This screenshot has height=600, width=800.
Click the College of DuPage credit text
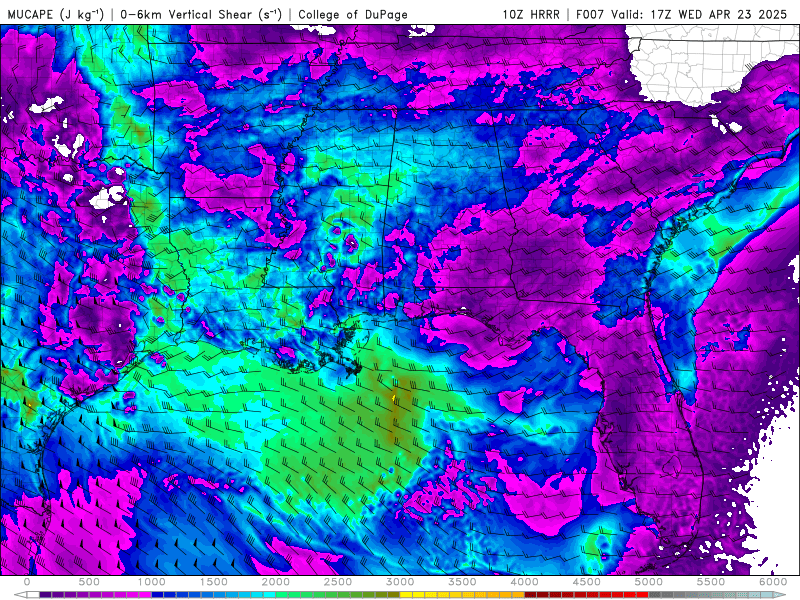(353, 14)
